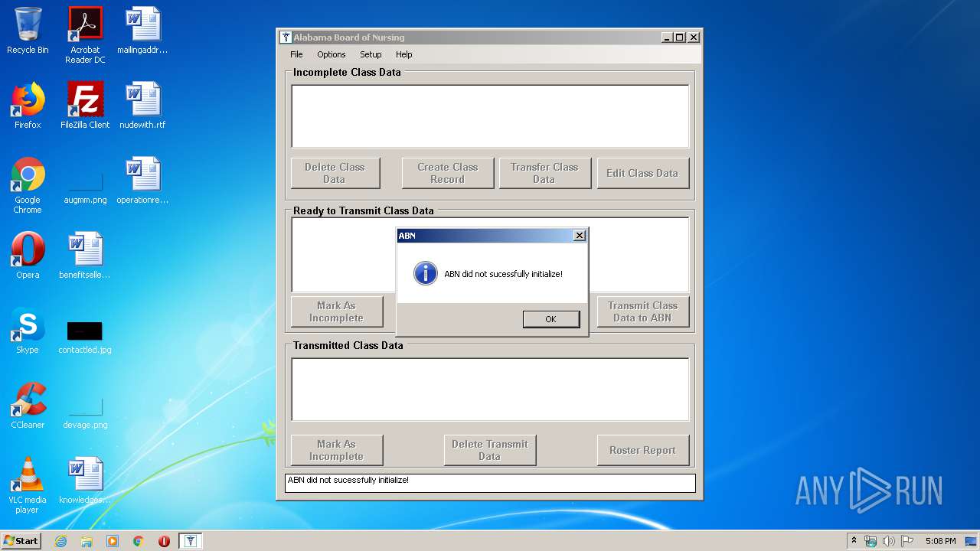Launch Opera desktop shortcut
Image resolution: width=980 pixels, height=551 pixels.
coord(28,256)
